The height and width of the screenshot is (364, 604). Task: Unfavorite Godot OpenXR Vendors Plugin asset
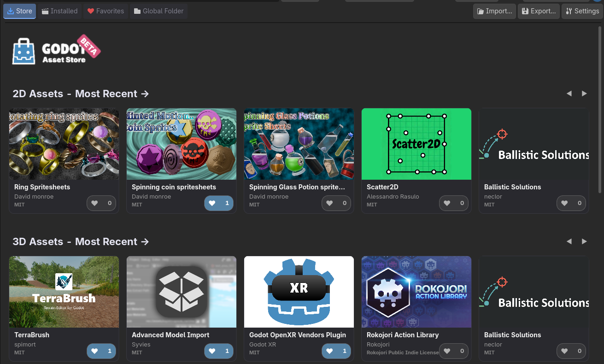tap(336, 351)
